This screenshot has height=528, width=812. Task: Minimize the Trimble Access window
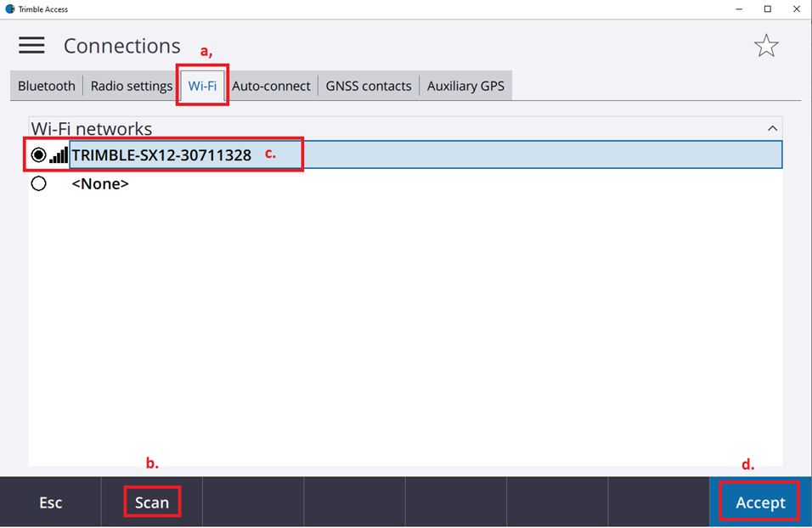click(739, 8)
